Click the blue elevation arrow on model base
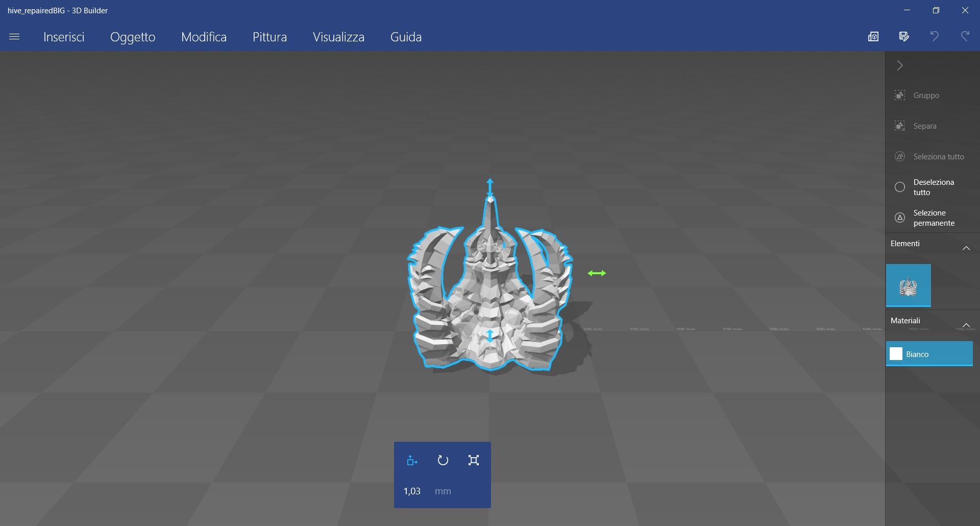This screenshot has width=980, height=526. [x=489, y=336]
